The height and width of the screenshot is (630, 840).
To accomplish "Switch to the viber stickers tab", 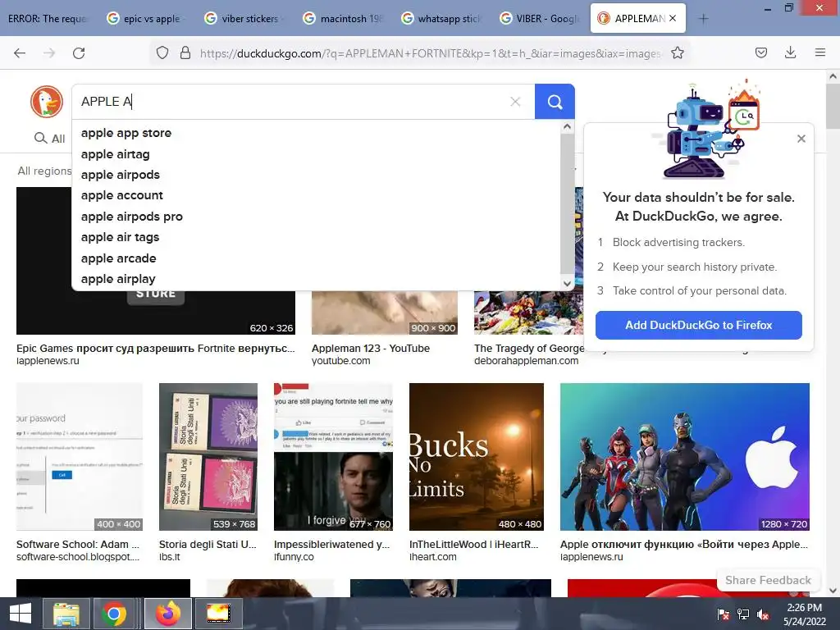I will 244,19.
